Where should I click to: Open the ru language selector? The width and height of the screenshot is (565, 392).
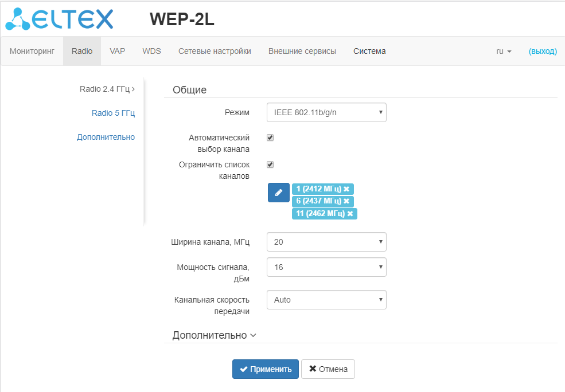[x=504, y=51]
